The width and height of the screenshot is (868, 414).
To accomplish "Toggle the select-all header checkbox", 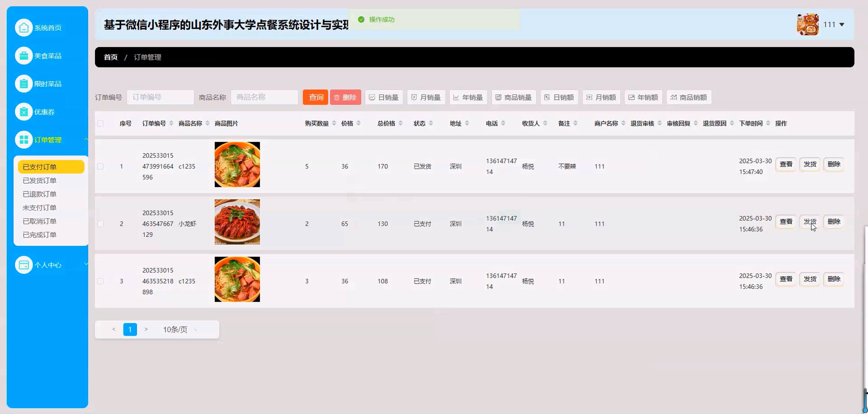I will pos(100,123).
